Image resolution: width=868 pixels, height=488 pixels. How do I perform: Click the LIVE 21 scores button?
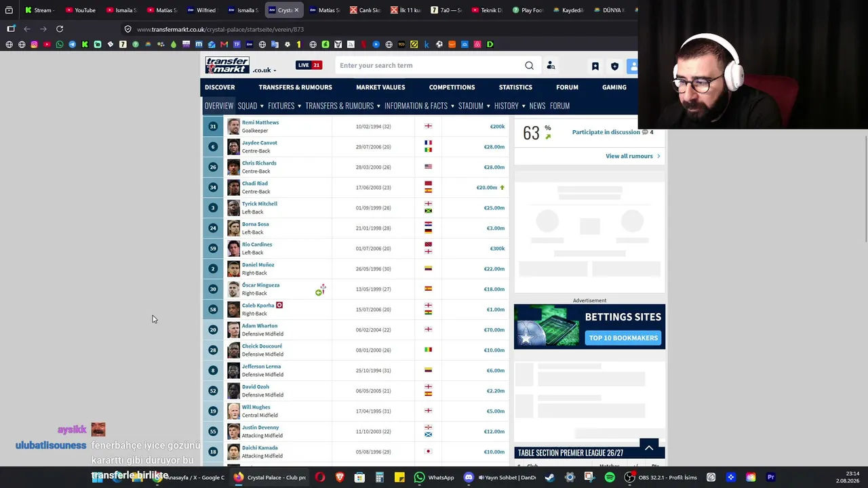point(309,65)
